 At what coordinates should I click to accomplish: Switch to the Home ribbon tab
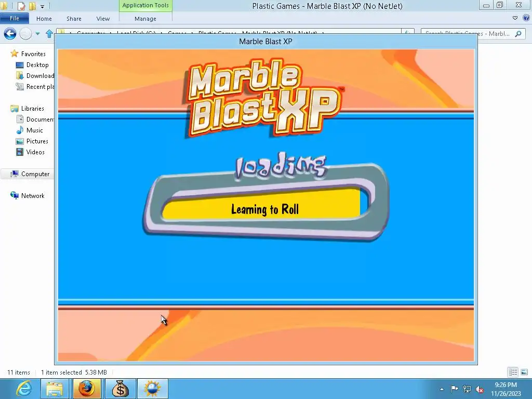(44, 19)
